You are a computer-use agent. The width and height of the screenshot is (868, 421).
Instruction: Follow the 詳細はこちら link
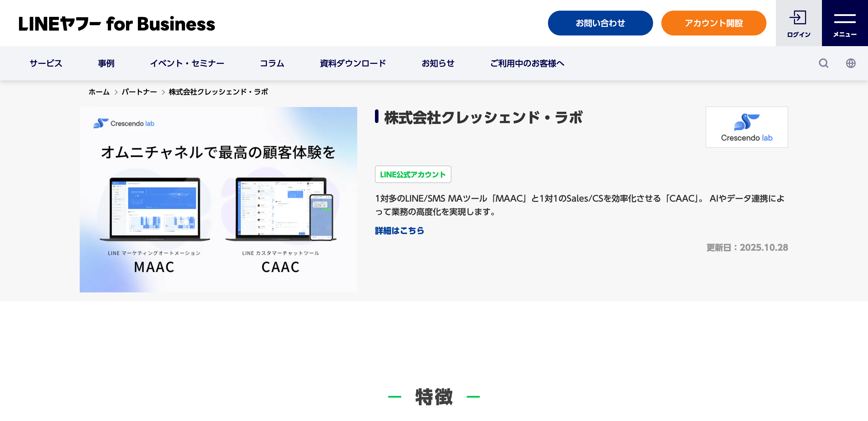(399, 231)
